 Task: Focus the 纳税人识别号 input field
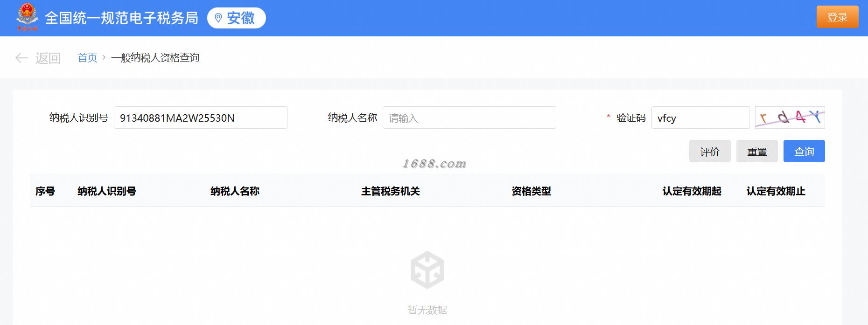[x=201, y=118]
